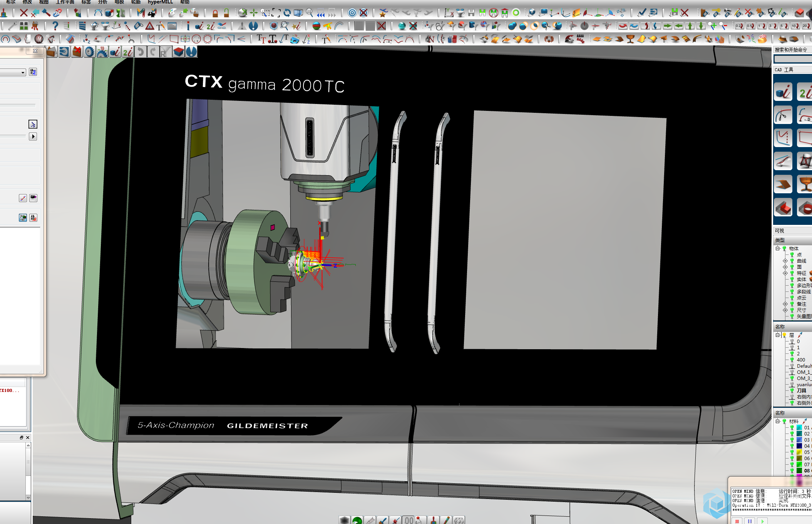The width and height of the screenshot is (812, 524).
Task: Close the left floating panel
Action: coord(35,51)
